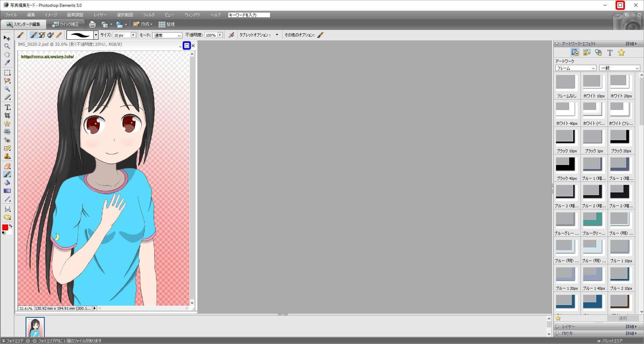Screen dimensions: 644x344
Task: Choose the Pencil tool in options bar
Action: (x=59, y=35)
